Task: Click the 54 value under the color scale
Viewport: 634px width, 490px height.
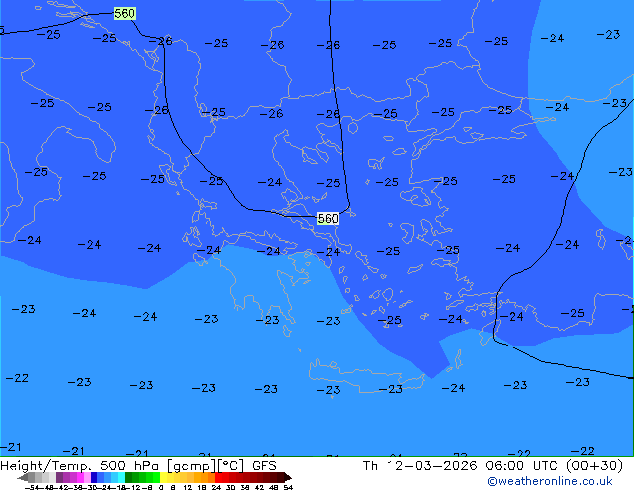Action: tap(288, 487)
